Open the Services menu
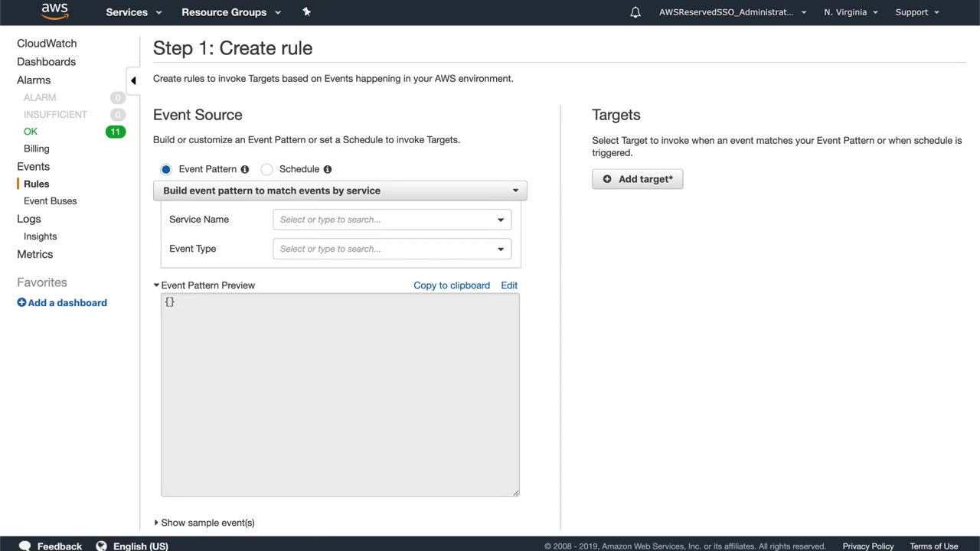 point(134,12)
